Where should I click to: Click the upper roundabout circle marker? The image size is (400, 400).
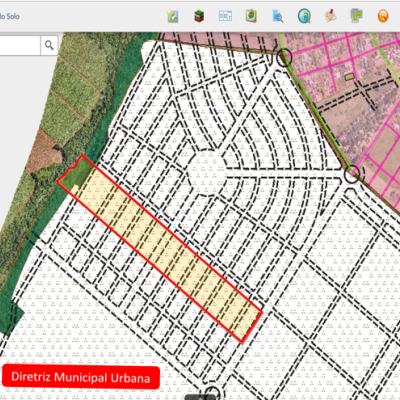[284, 57]
